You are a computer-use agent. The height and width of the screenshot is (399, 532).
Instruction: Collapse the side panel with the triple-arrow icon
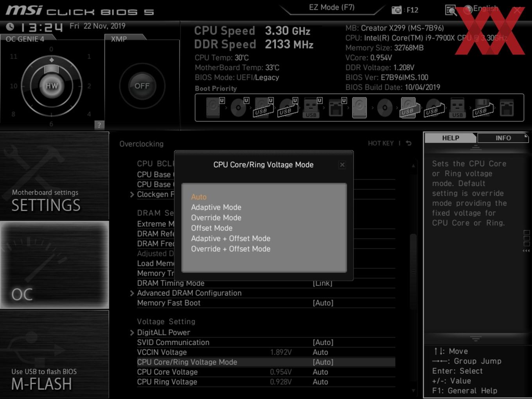(526, 251)
